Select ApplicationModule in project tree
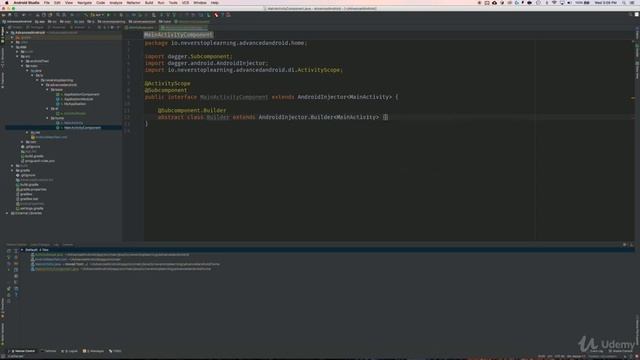Image resolution: width=640 pixels, height=360 pixels. tap(78, 99)
